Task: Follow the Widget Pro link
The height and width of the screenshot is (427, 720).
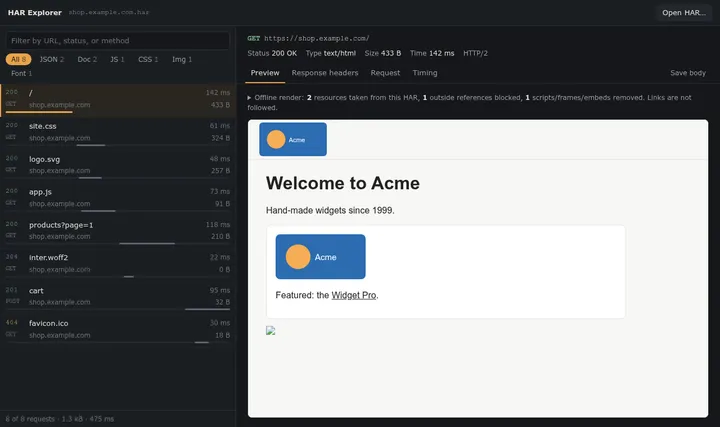Action: [354, 295]
